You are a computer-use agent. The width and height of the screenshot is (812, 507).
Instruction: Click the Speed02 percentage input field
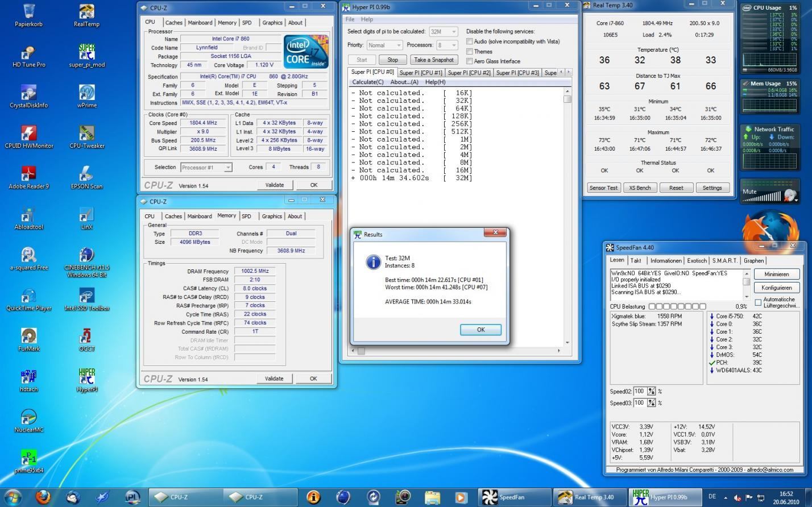pyautogui.click(x=640, y=391)
